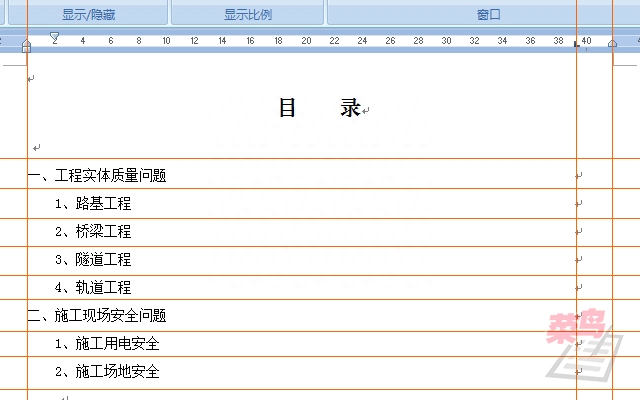Click the heading 二、施工现场安全问题
640x400 pixels.
tap(97, 316)
